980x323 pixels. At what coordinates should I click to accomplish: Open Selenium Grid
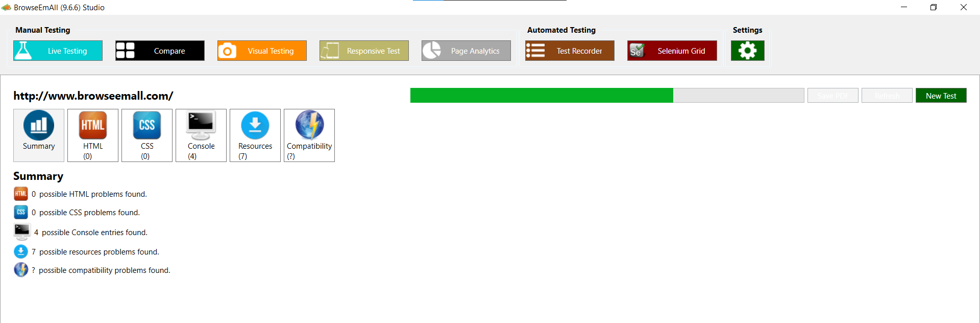pyautogui.click(x=672, y=51)
